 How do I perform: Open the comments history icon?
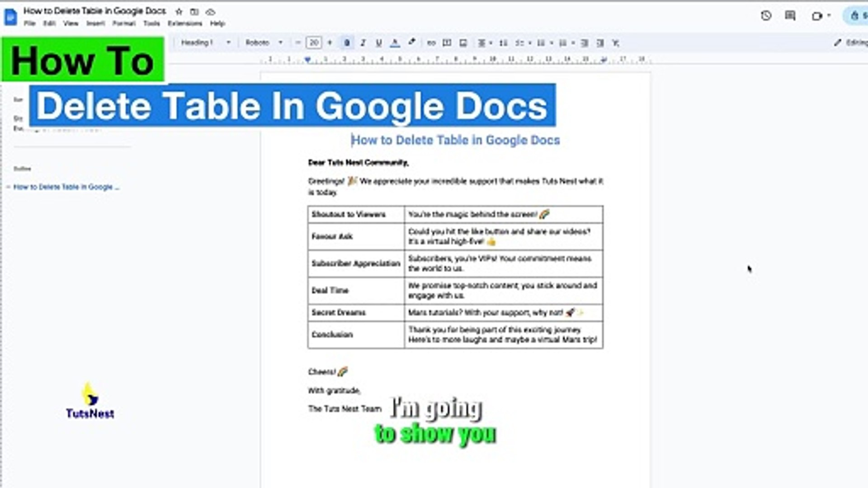[x=790, y=16]
